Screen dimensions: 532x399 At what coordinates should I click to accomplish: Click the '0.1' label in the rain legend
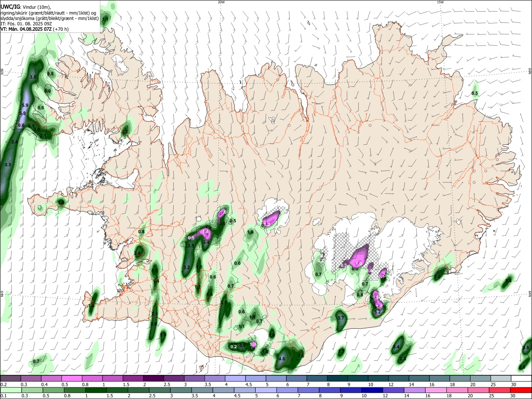pos(3,396)
